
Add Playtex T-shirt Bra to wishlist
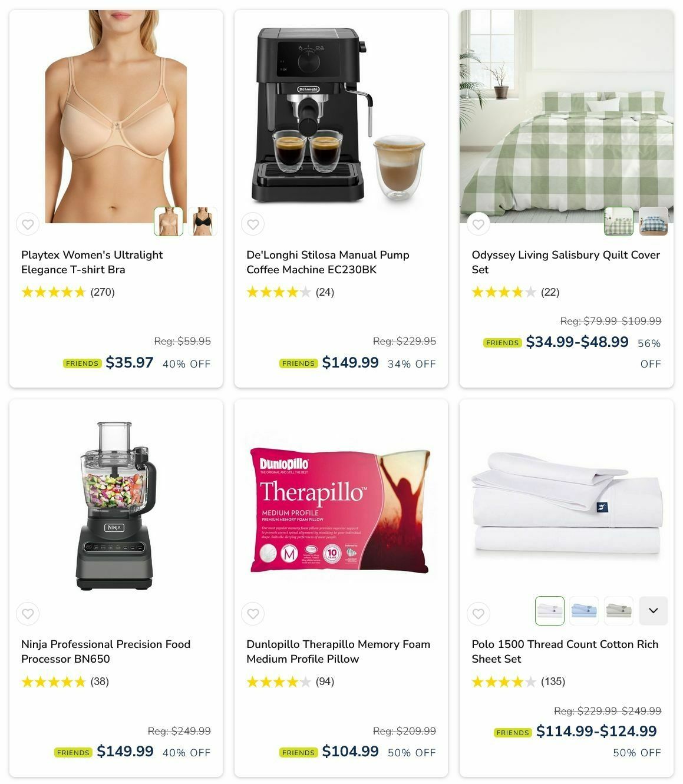tap(28, 224)
